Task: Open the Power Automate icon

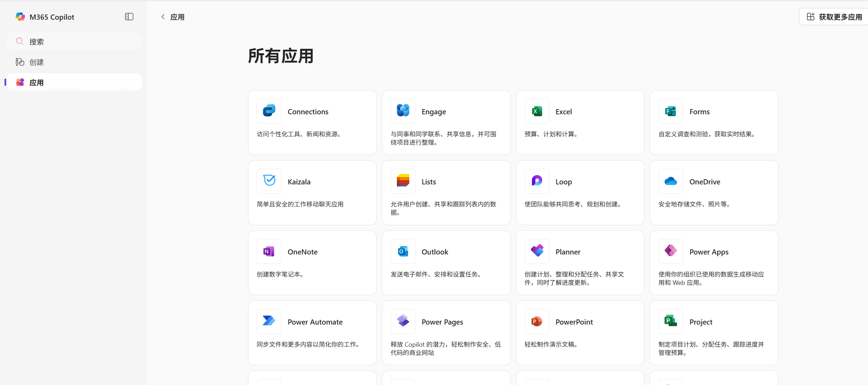Action: tap(269, 321)
